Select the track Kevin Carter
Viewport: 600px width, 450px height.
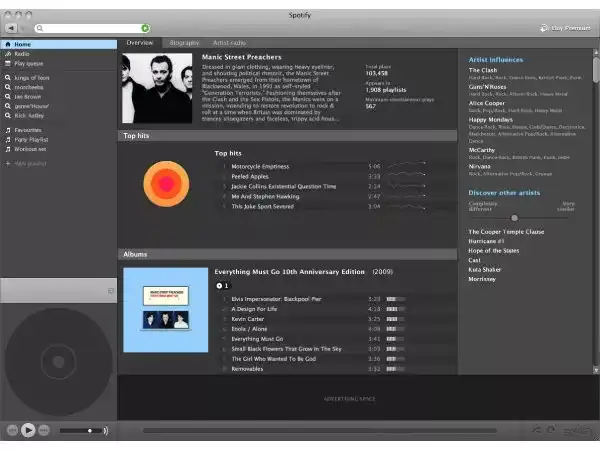pos(248,319)
